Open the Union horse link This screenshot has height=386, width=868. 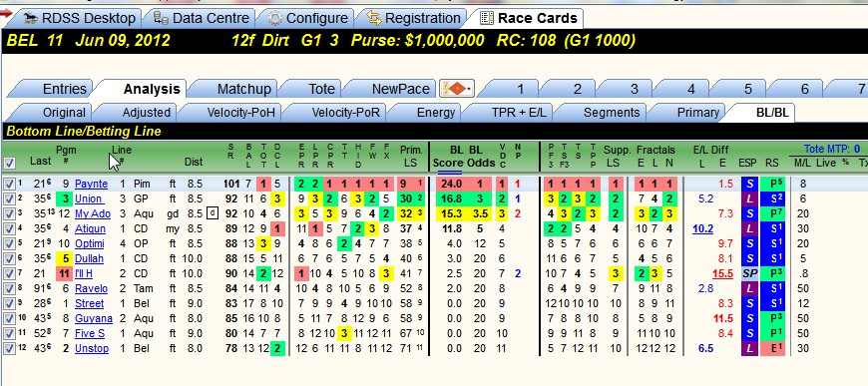coord(89,198)
